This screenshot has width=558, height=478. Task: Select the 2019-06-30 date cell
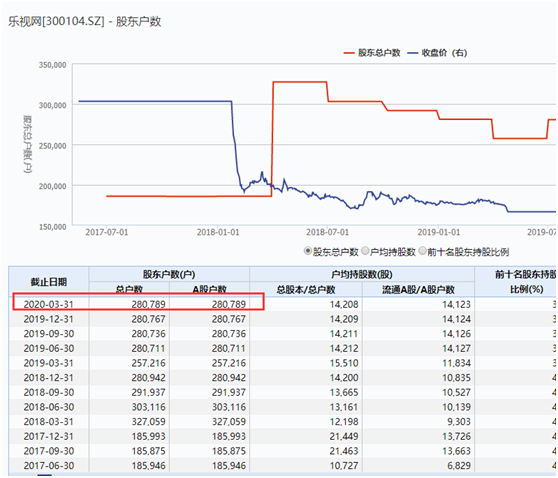49,348
